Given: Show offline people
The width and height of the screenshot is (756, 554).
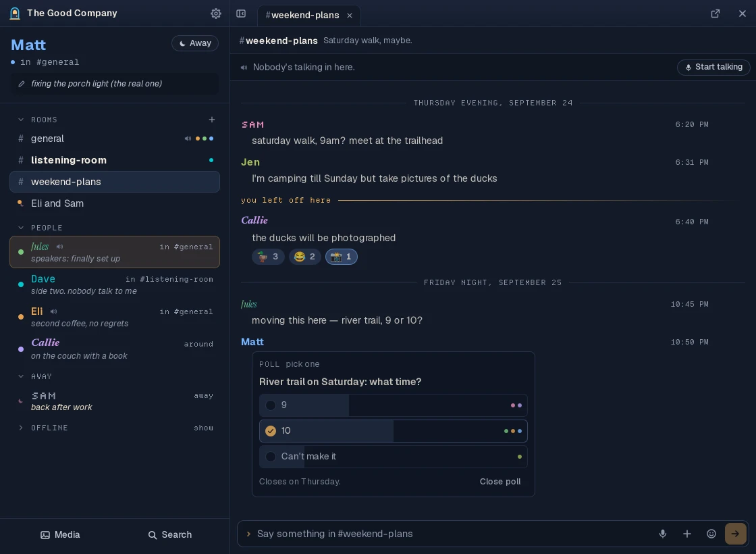Looking at the screenshot, I should coord(203,428).
